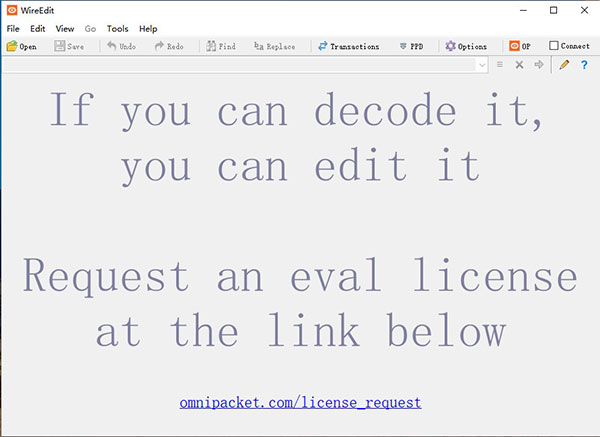Click the WireEdit app icon in title bar
The width and height of the screenshot is (600, 437).
(x=12, y=10)
